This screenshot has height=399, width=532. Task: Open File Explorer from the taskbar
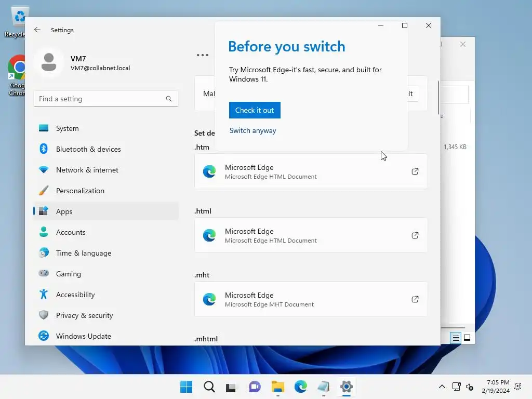(277, 387)
